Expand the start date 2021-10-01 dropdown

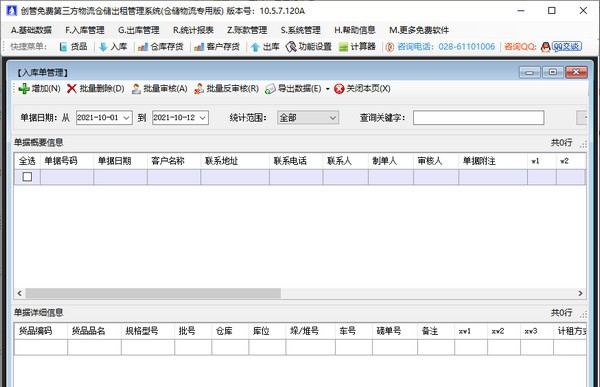tap(127, 118)
